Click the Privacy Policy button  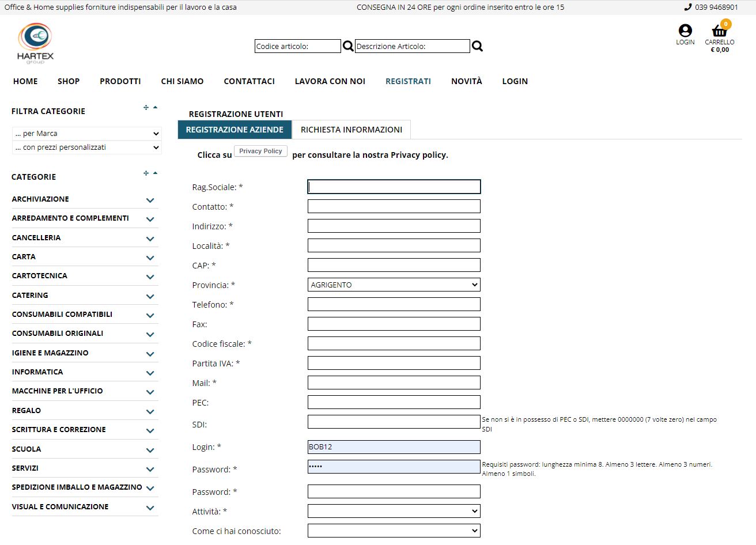[260, 151]
